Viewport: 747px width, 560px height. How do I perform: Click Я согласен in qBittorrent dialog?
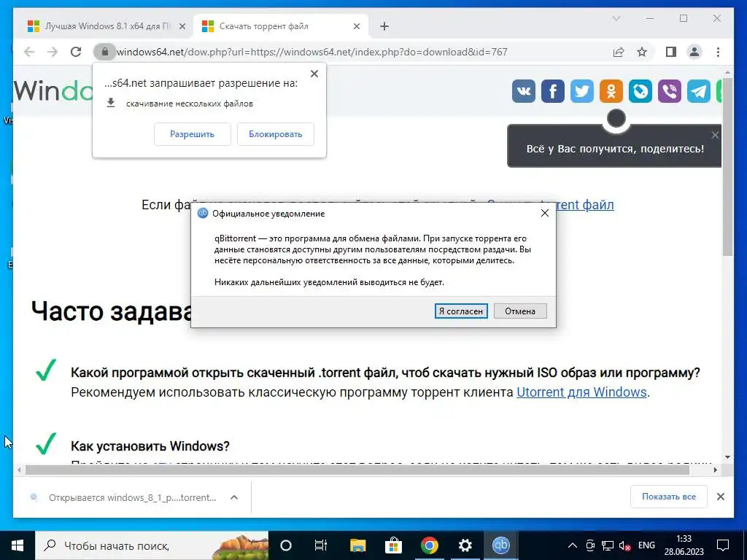pos(461,311)
